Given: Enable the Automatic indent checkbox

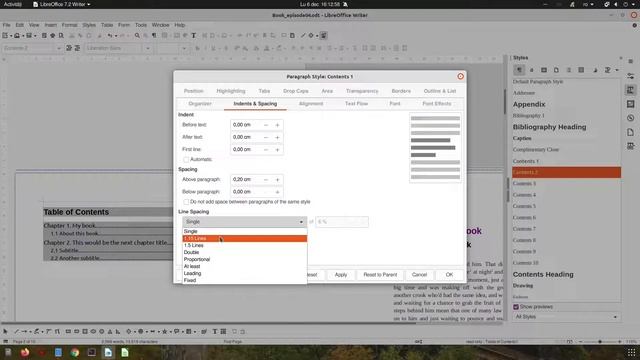Looking at the screenshot, I should (x=186, y=159).
